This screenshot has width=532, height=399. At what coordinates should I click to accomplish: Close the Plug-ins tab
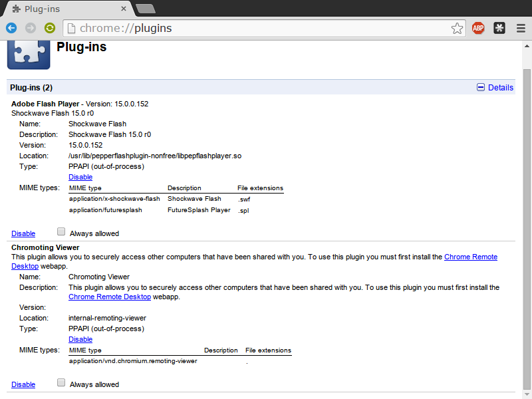tap(124, 9)
